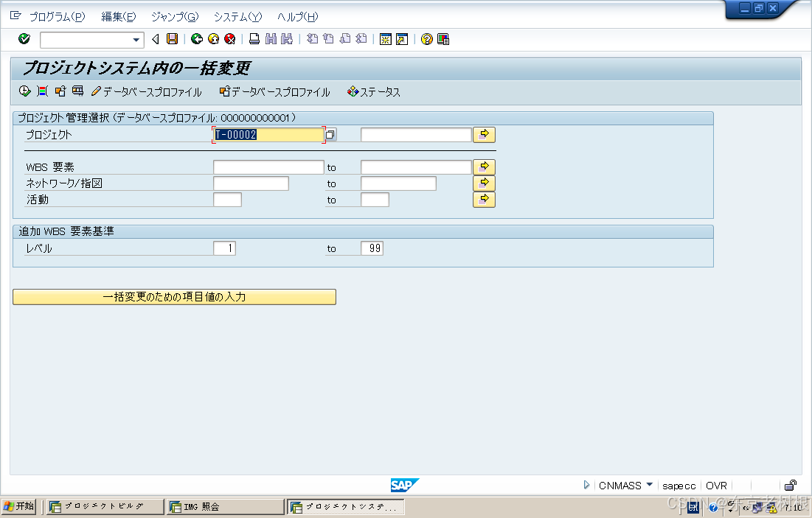Click the second データベースプロファイル button
Image resolution: width=812 pixels, height=518 pixels.
point(275,91)
